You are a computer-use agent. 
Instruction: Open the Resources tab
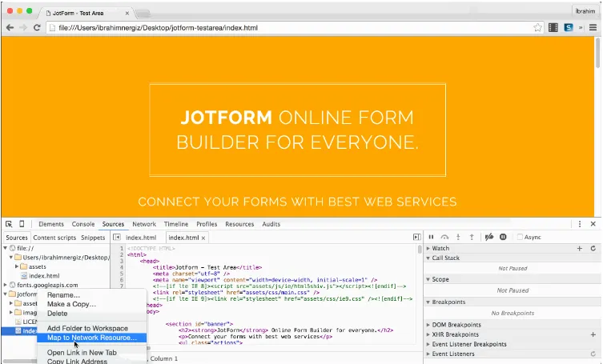point(239,224)
